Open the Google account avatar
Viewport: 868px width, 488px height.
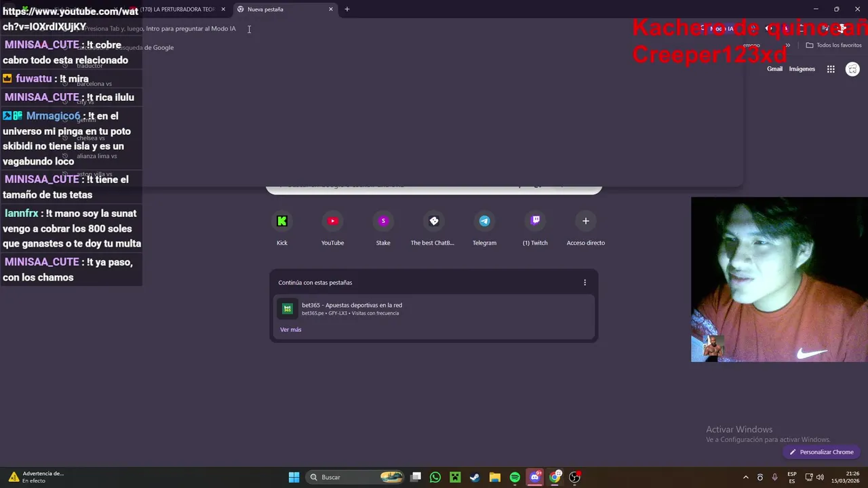pos(852,69)
